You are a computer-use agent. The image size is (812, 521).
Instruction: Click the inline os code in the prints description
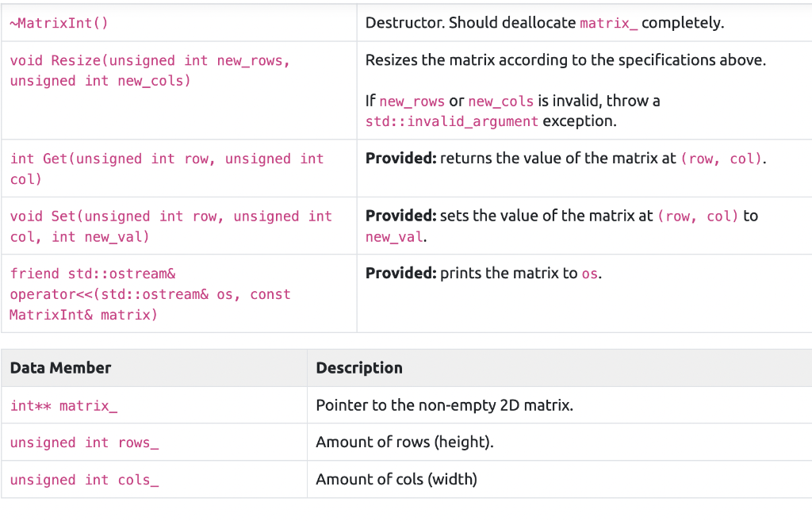point(590,274)
